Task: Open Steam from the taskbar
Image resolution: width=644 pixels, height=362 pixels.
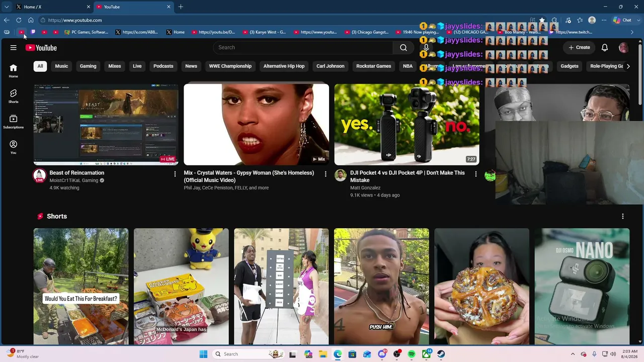Action: (441, 354)
